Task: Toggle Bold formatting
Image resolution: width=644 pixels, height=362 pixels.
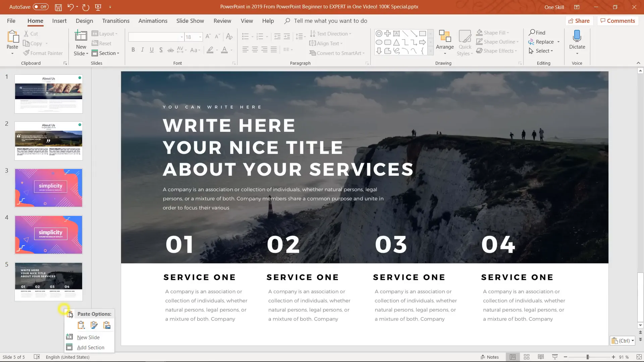Action: click(x=133, y=50)
